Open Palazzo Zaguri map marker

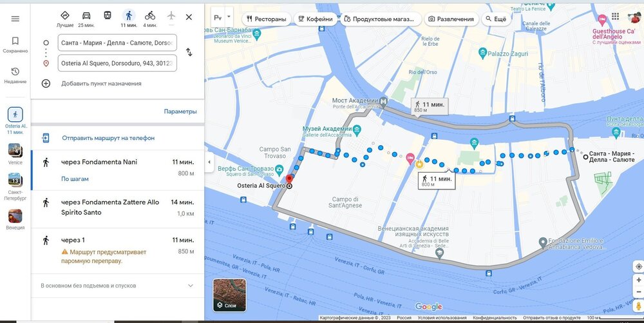(x=482, y=53)
